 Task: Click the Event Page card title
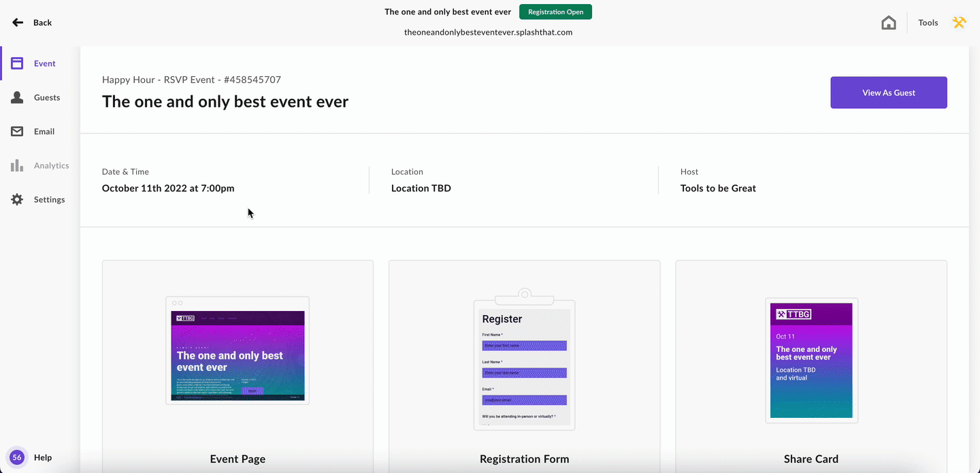[238, 459]
